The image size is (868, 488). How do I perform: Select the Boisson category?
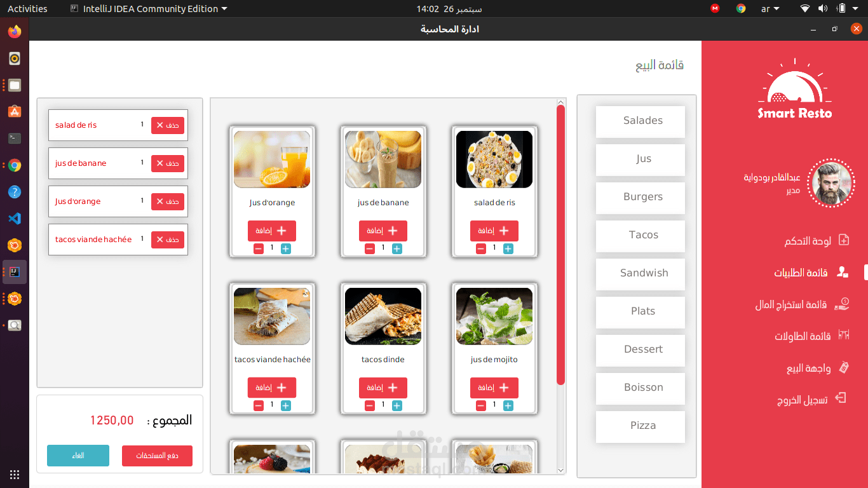(641, 388)
